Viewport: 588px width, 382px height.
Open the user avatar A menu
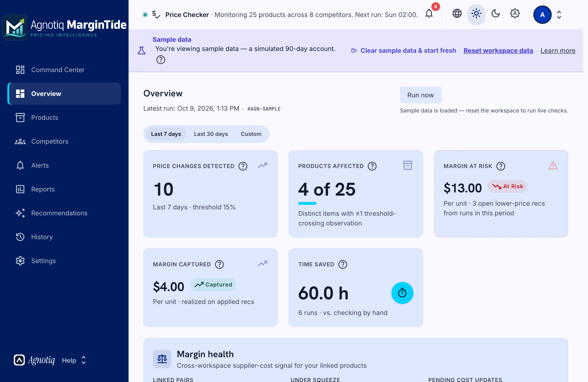[542, 15]
